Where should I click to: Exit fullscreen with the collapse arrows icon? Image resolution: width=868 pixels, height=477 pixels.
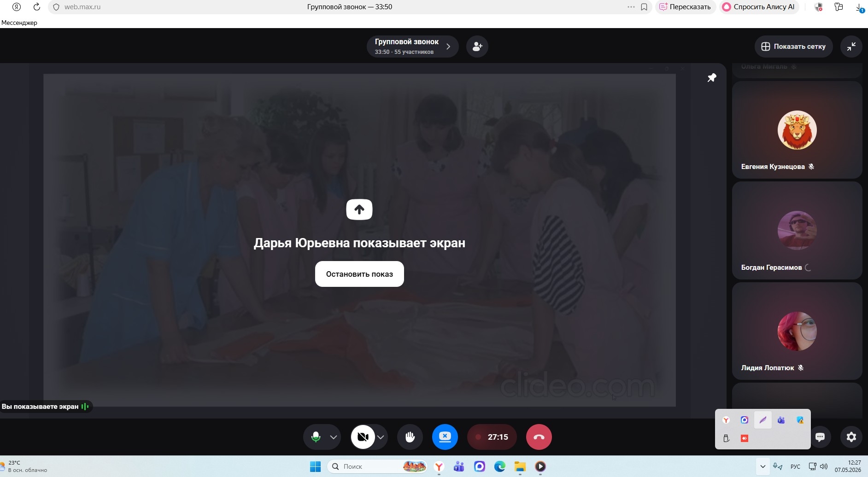(851, 47)
